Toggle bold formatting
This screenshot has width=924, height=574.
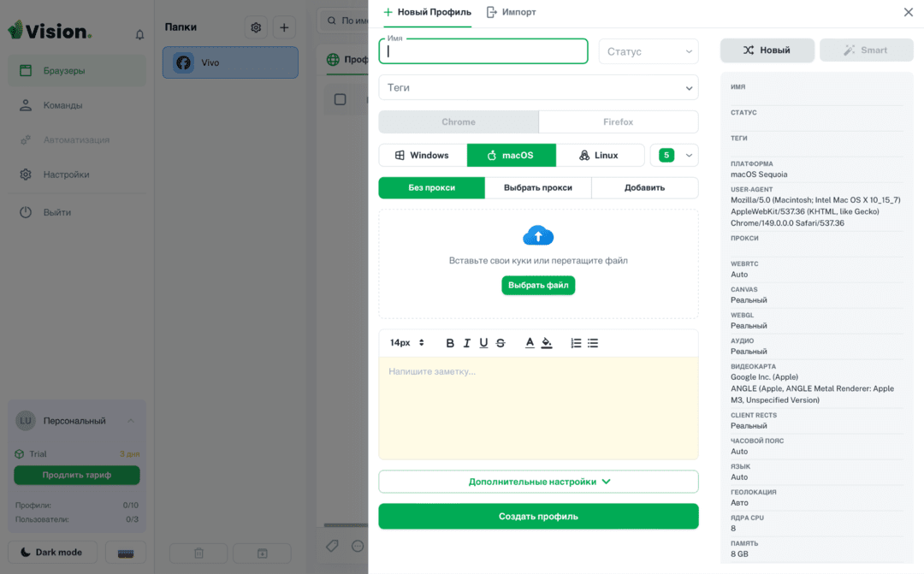450,343
